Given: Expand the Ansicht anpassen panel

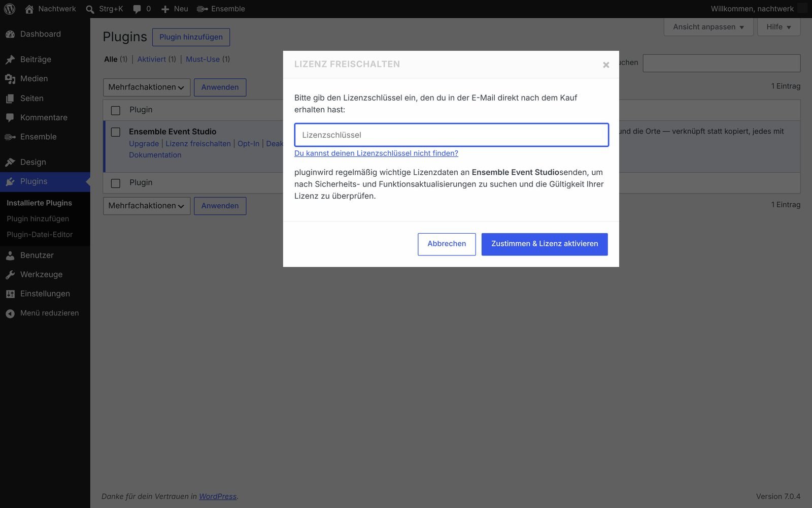Looking at the screenshot, I should click(708, 27).
